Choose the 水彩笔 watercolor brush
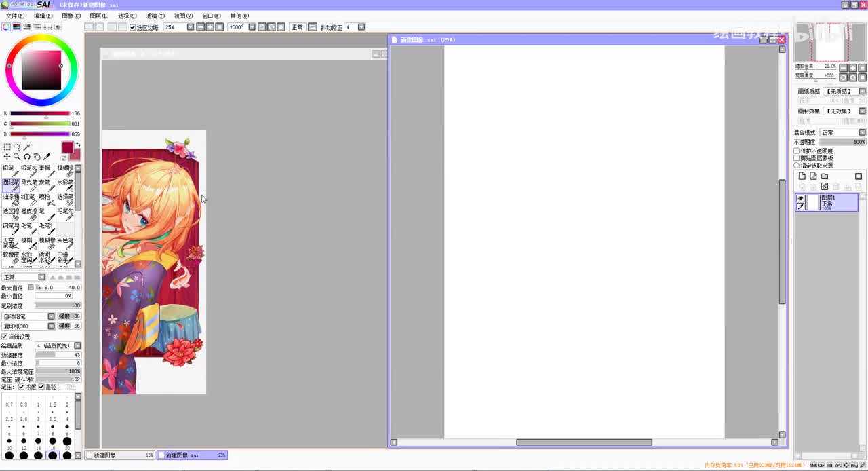Screen dimensions: 868x471 (65, 186)
